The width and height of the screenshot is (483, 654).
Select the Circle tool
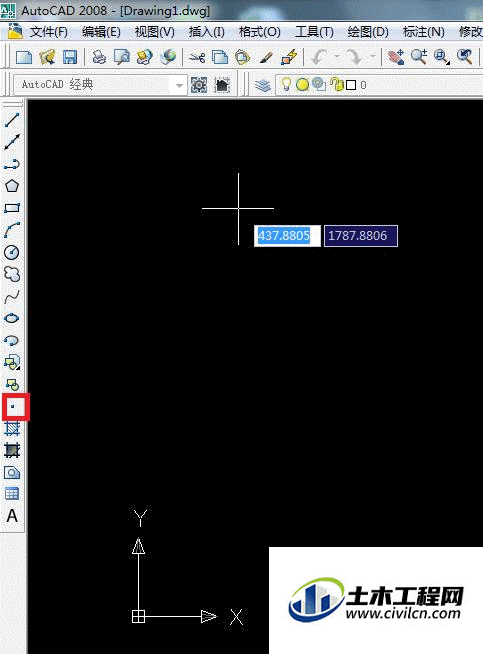pyautogui.click(x=12, y=252)
